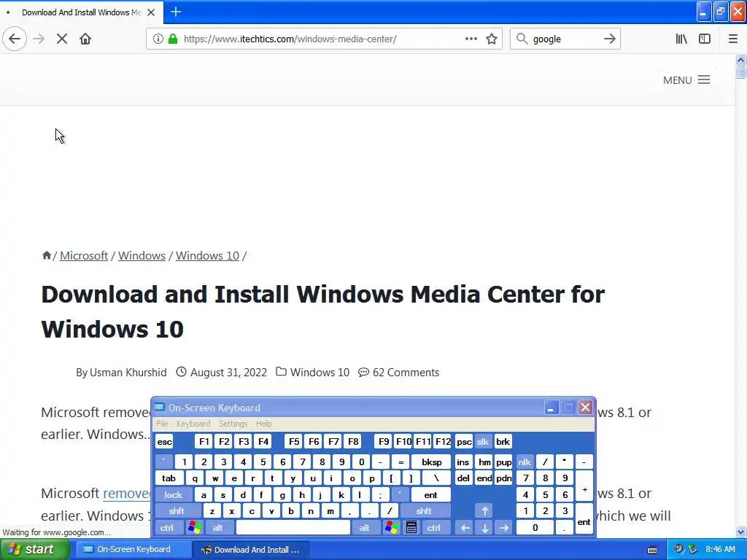
Task: Click the home breadcrumb icon
Action: (x=46, y=255)
